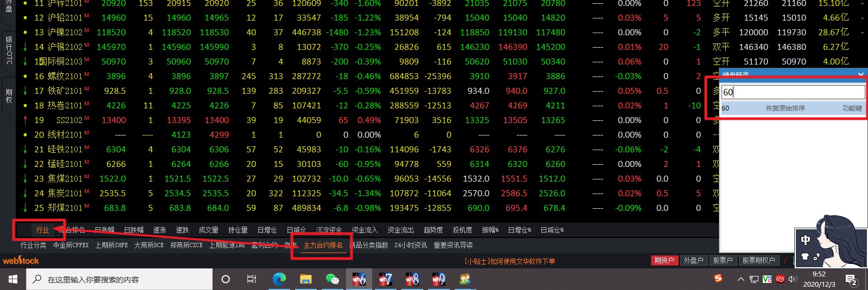Click the 股票期权户 account button
Image resolution: width=868 pixels, height=290 pixels.
pos(758,261)
